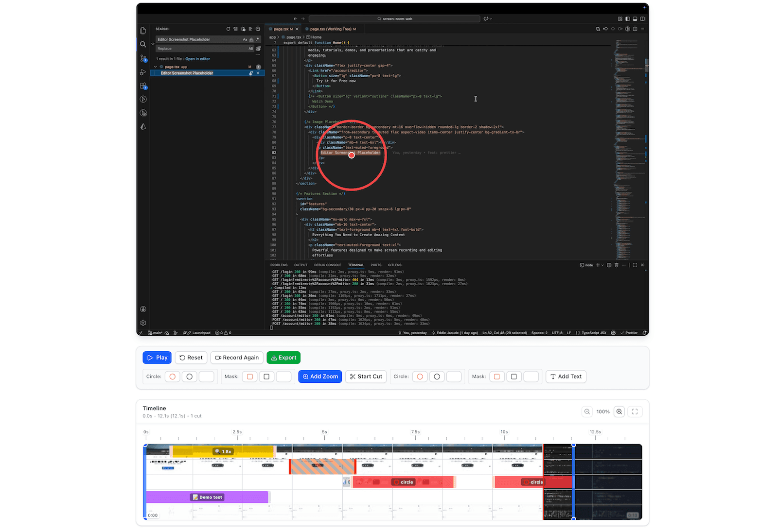Toggle Match Case in the search field
The image size is (778, 532).
tap(245, 39)
